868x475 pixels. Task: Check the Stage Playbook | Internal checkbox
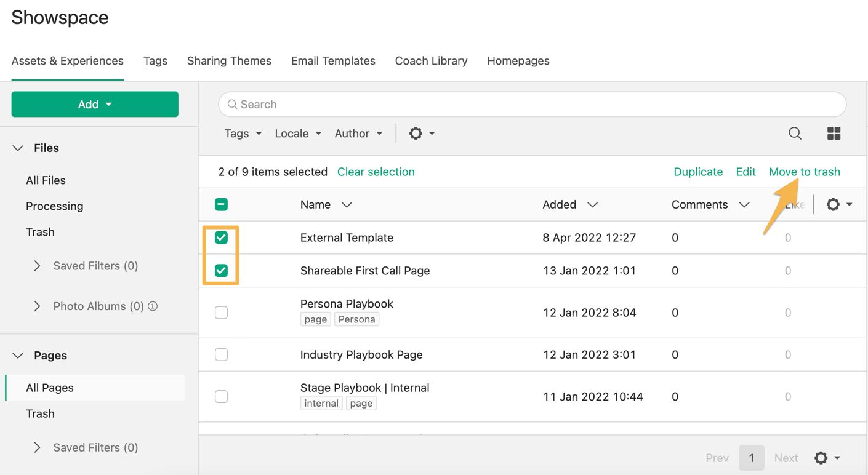221,396
